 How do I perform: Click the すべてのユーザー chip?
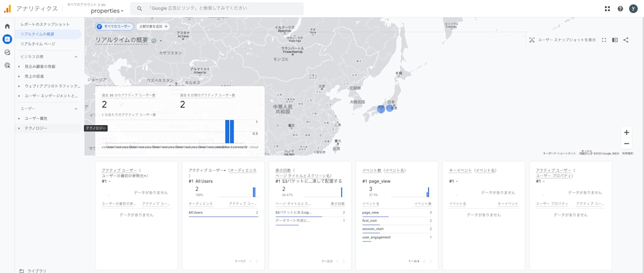click(114, 26)
